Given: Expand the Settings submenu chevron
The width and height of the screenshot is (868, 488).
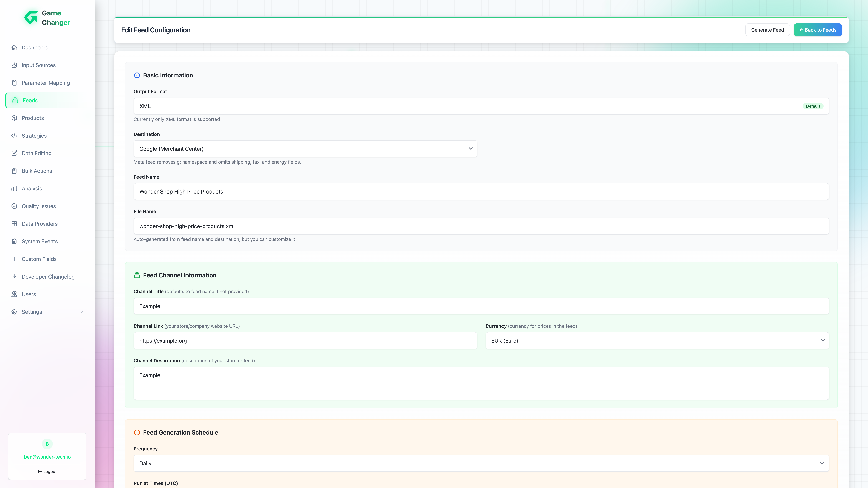Looking at the screenshot, I should [x=81, y=312].
